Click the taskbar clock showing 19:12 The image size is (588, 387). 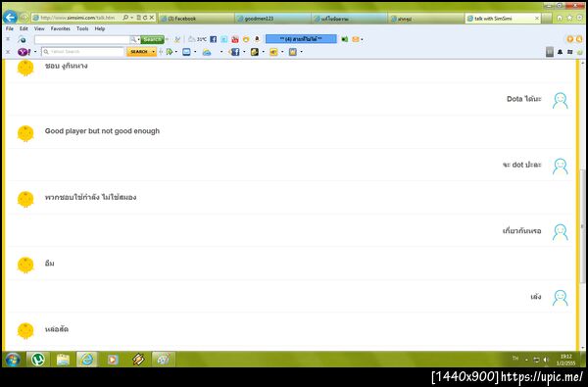(x=565, y=360)
